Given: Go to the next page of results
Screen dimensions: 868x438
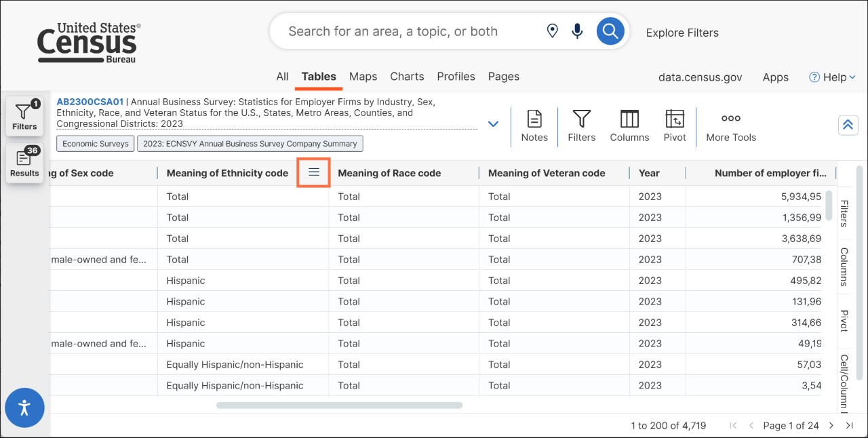Looking at the screenshot, I should tap(831, 426).
